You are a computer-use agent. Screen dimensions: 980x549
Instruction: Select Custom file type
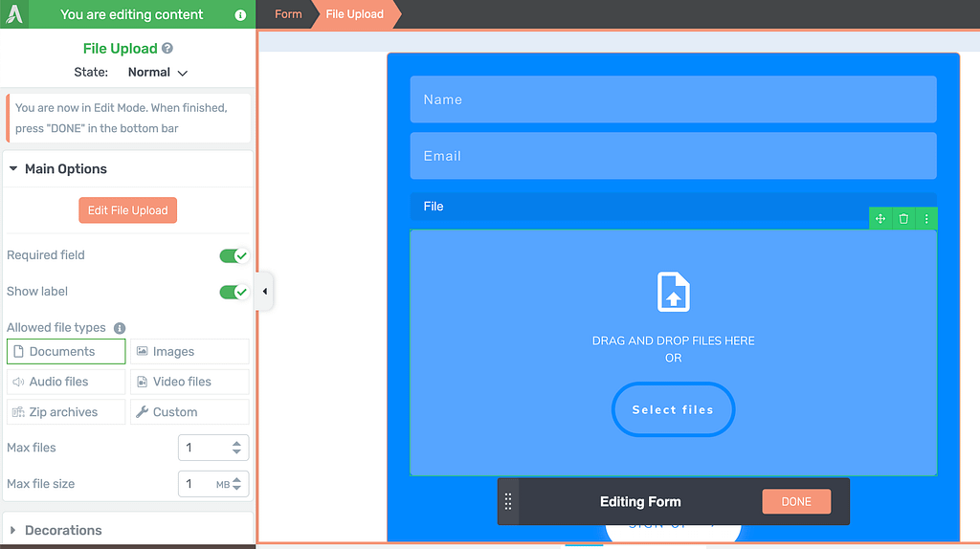[x=189, y=412]
